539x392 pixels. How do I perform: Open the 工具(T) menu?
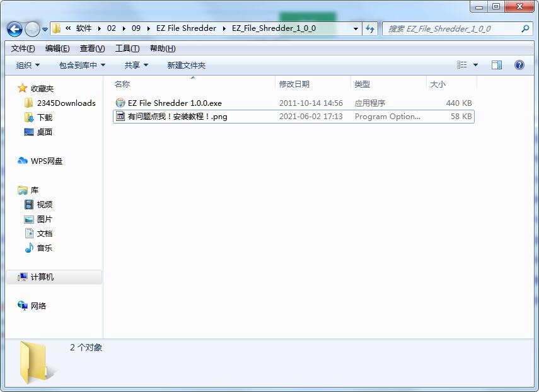click(x=127, y=49)
